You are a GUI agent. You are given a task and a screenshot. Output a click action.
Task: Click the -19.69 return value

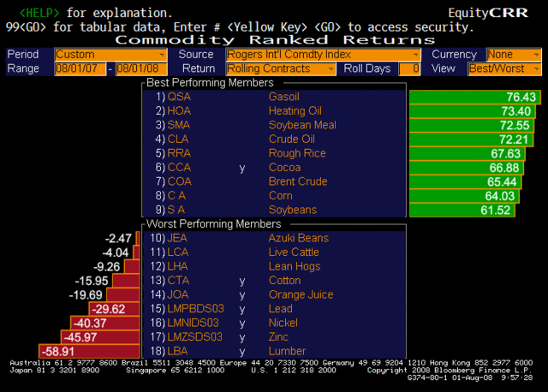[x=86, y=295]
